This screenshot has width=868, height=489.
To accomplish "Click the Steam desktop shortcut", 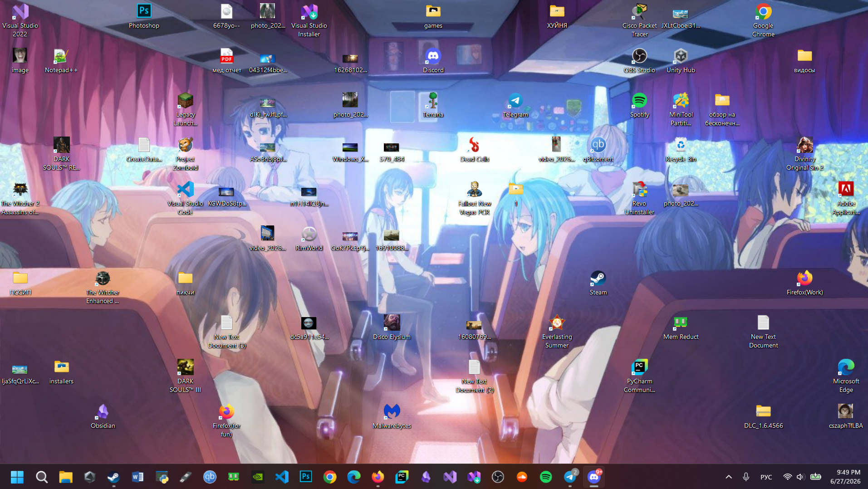I will [598, 283].
